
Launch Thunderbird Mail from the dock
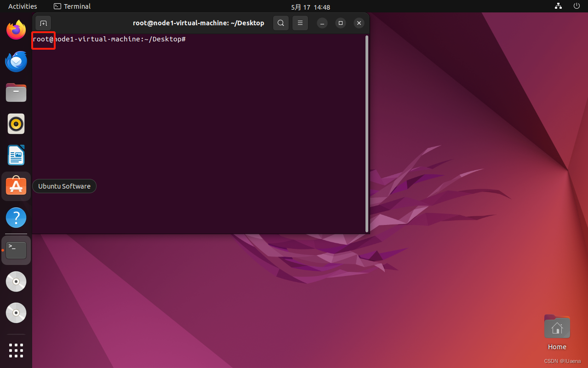pos(16,61)
